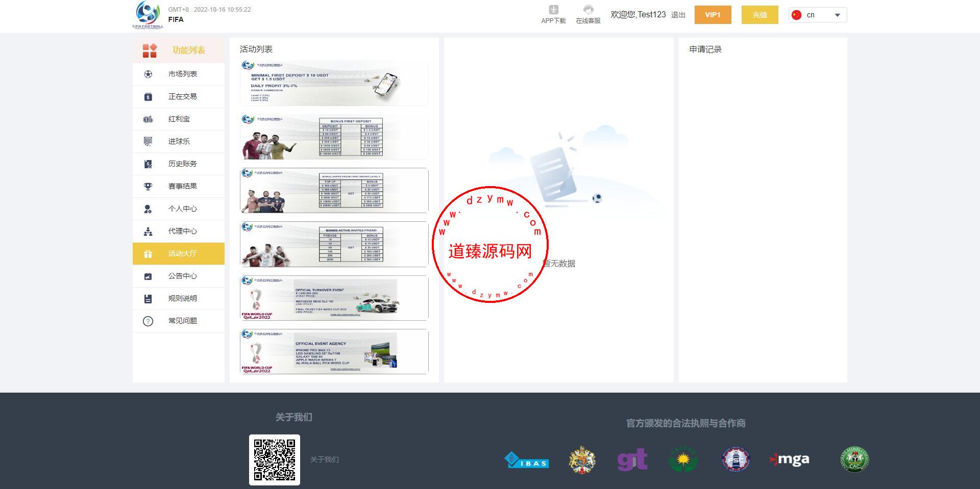
Task: Click 退出 logout link
Action: [x=678, y=15]
